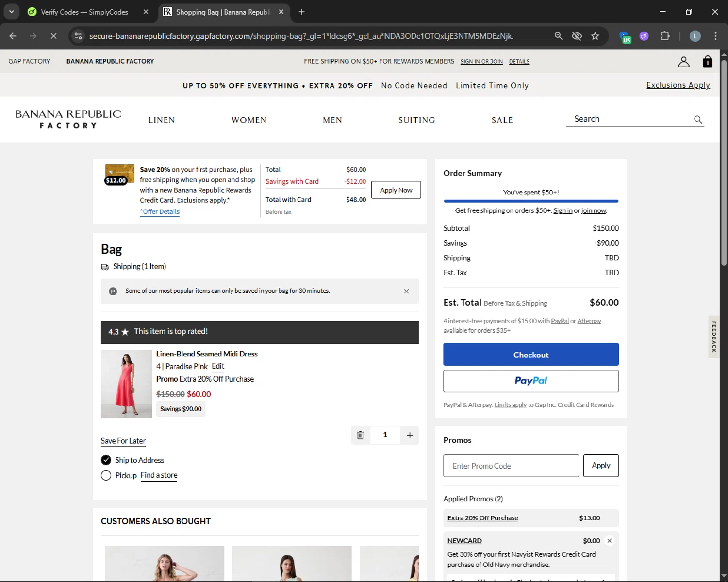Select BANANA REPUBLIC FACTORY site tab

click(110, 61)
